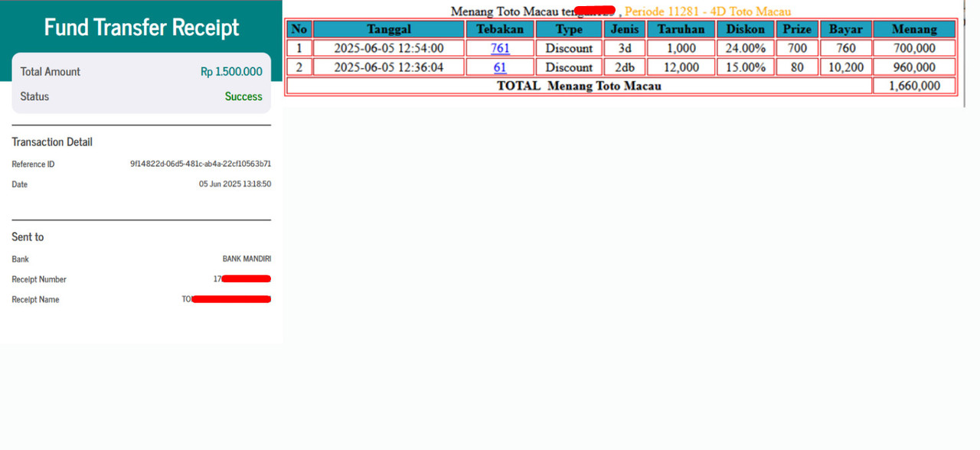The image size is (980, 450).
Task: Open the 61 tebakan link
Action: pos(500,67)
